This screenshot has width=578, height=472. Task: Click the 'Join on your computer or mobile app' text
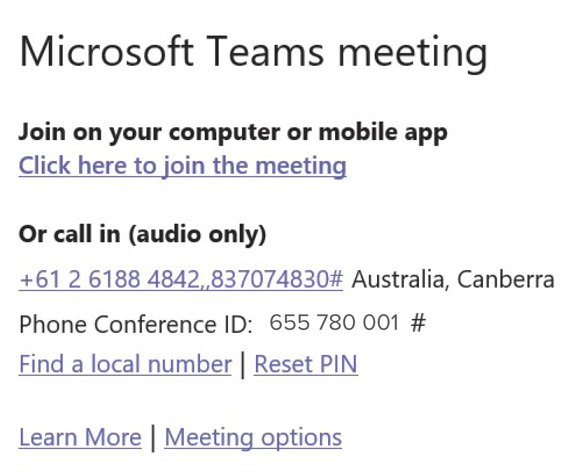point(233,132)
